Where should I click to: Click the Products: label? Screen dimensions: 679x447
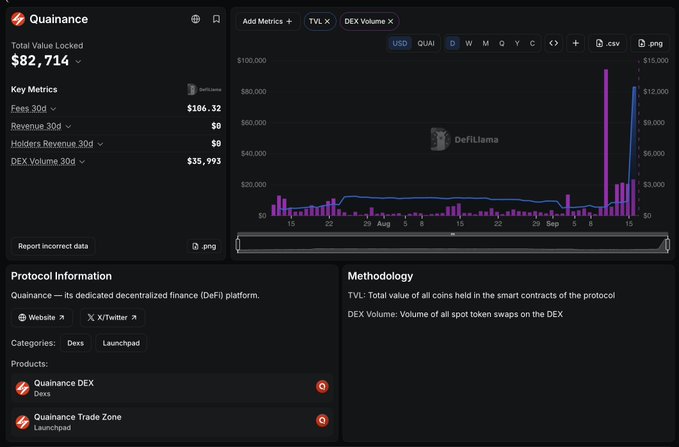tap(29, 364)
